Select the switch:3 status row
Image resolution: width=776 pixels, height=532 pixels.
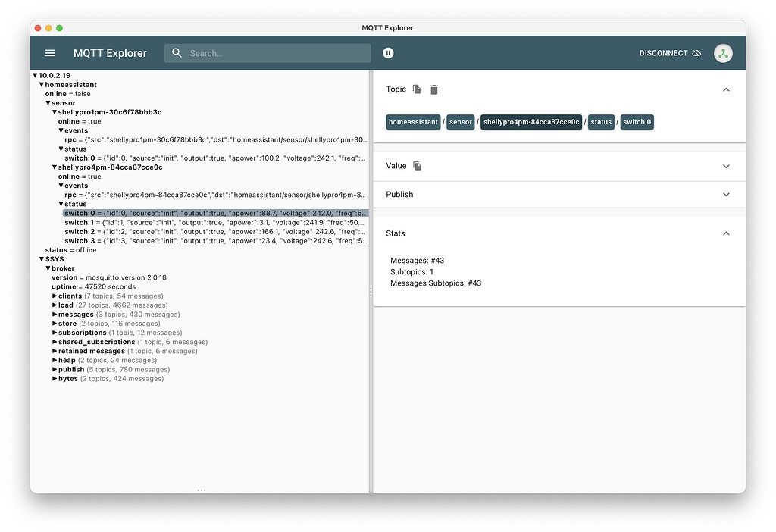coord(216,240)
